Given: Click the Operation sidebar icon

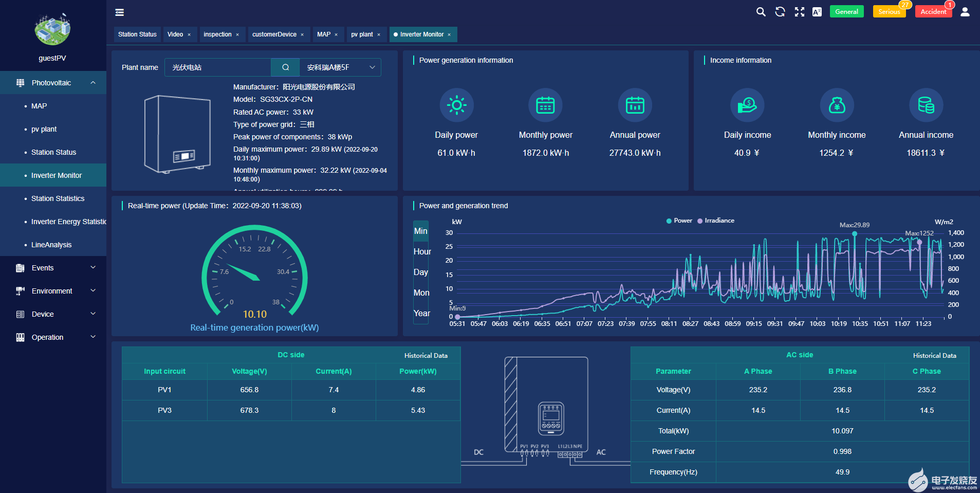Looking at the screenshot, I should (21, 337).
